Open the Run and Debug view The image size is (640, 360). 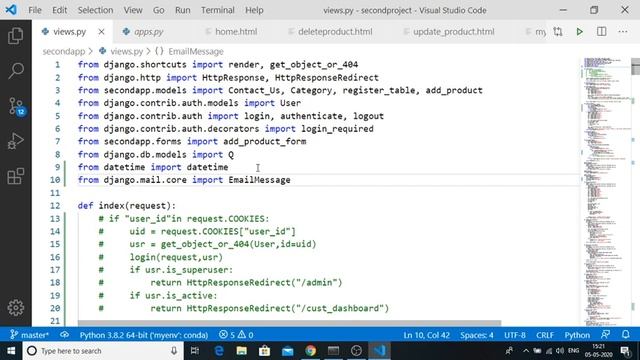(16, 141)
